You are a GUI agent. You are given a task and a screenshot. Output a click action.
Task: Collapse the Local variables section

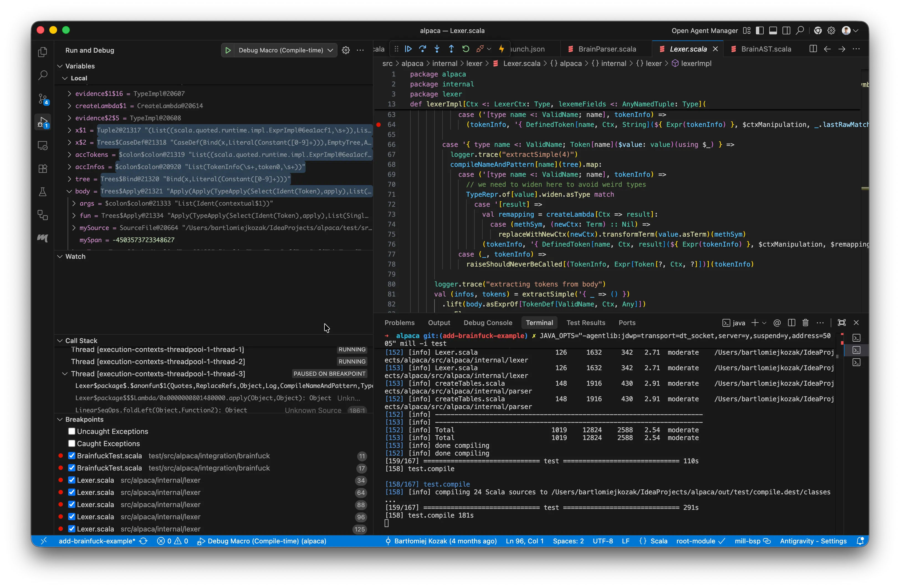pyautogui.click(x=65, y=78)
